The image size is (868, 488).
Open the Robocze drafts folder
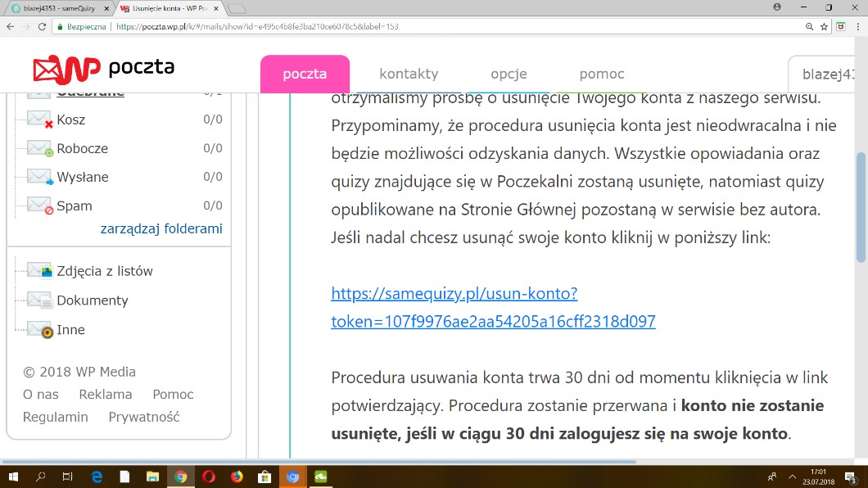coord(82,148)
